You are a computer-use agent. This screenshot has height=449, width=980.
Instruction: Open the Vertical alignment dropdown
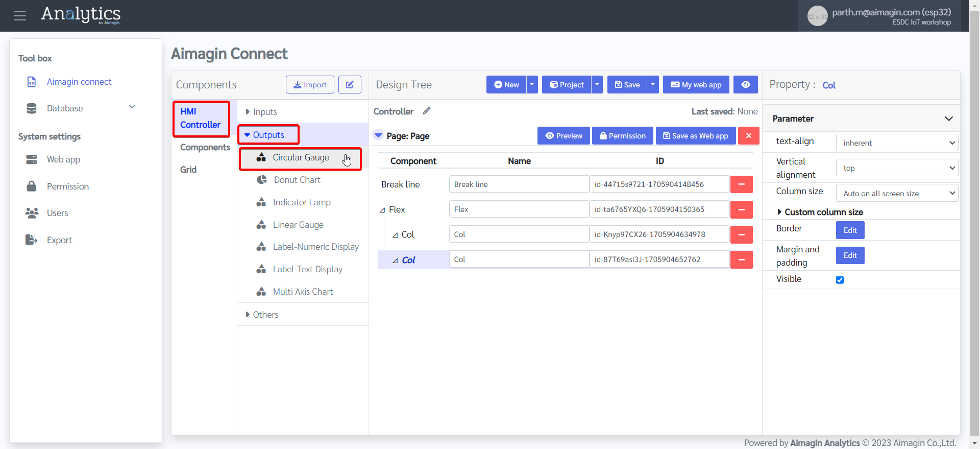point(897,168)
